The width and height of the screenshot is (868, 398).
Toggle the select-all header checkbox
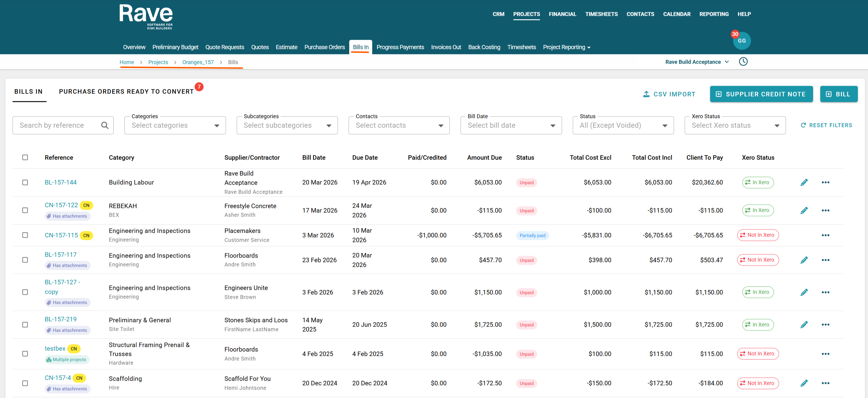25,157
